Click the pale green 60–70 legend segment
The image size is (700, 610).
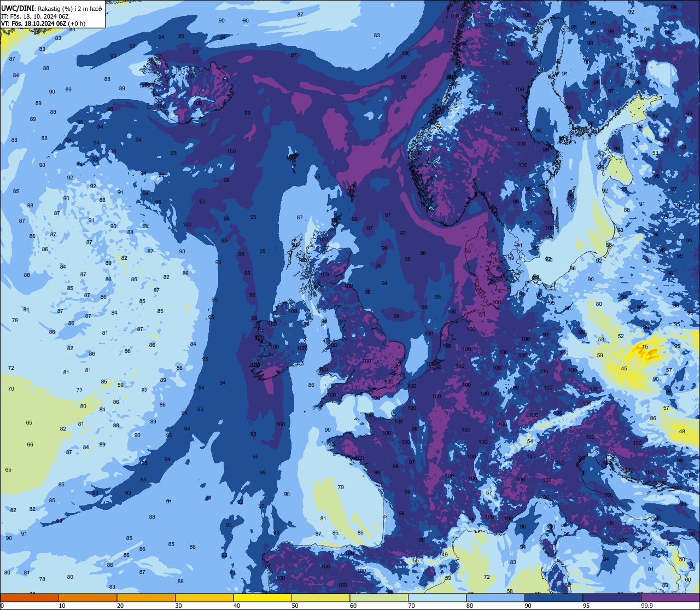coord(379,597)
